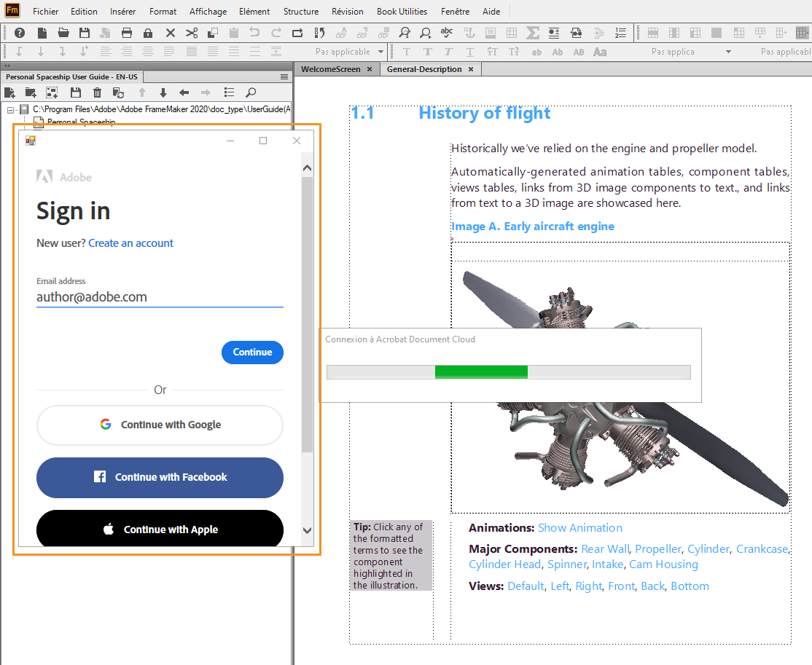The height and width of the screenshot is (665, 812).
Task: Click the Open folder toolbar icon
Action: click(x=63, y=33)
